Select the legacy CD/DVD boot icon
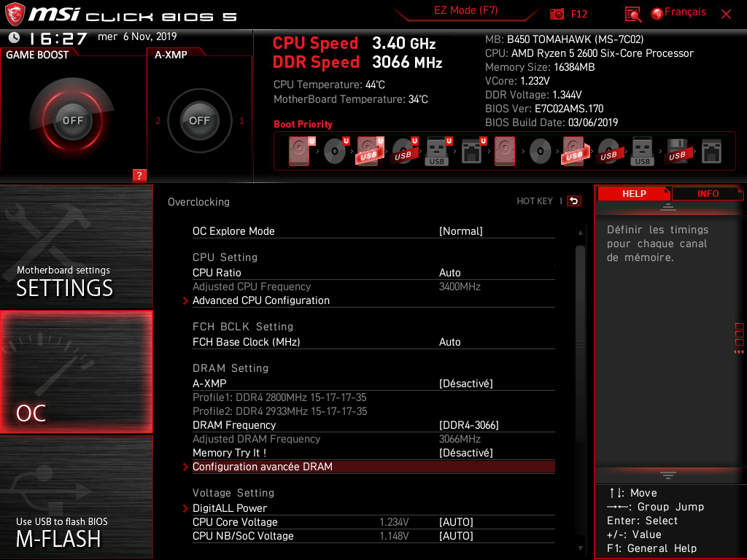 click(x=541, y=152)
